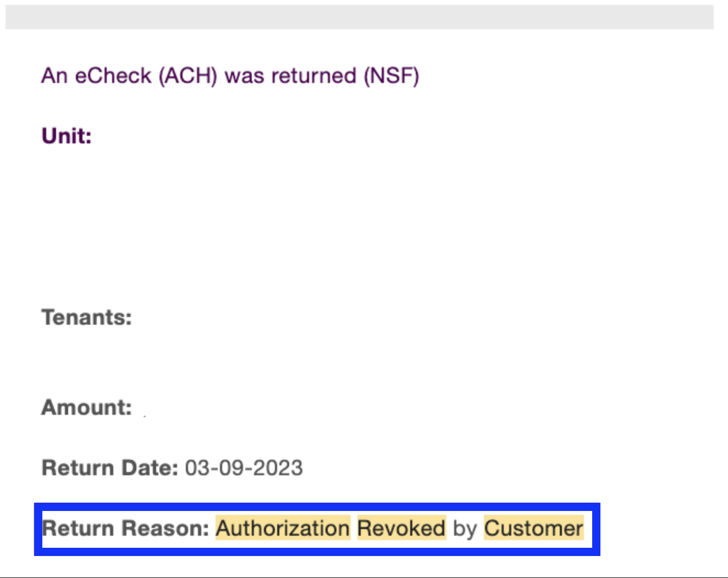Click the highlighted word "Authorization"
Screen dimensions: 728x578
point(283,528)
